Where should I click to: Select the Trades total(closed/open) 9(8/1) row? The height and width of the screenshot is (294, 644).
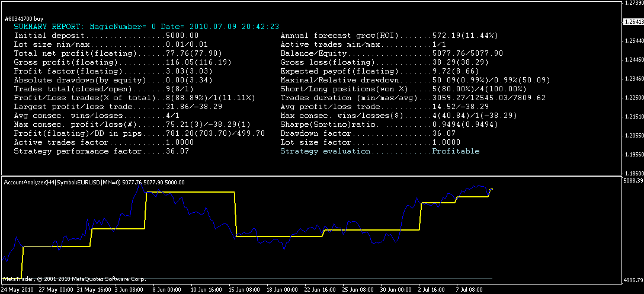104,89
